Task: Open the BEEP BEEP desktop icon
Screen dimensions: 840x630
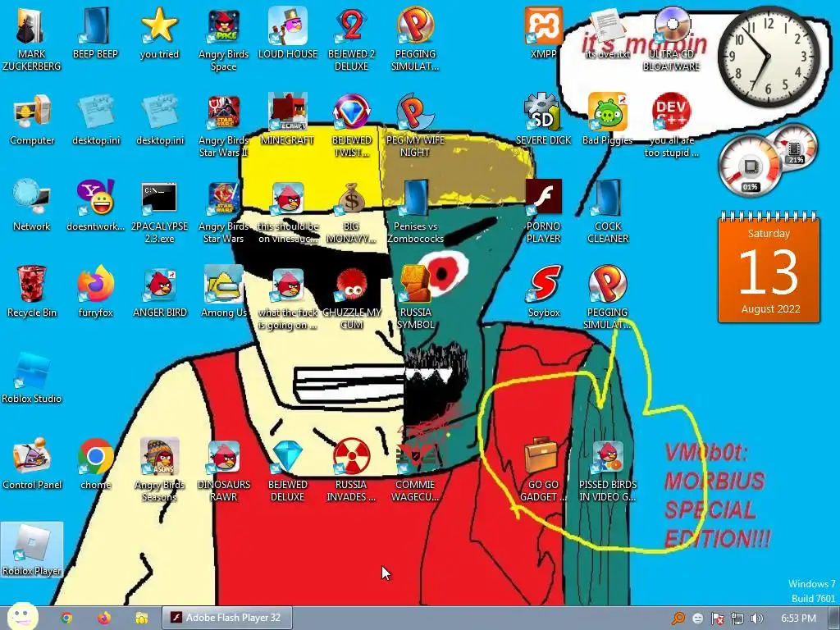Action: (95, 33)
